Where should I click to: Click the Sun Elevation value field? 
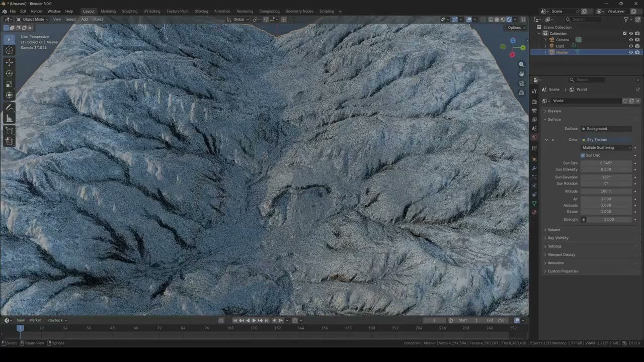point(606,177)
